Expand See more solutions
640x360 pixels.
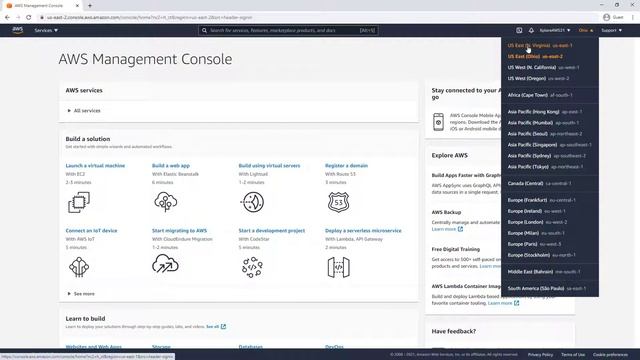point(81,294)
